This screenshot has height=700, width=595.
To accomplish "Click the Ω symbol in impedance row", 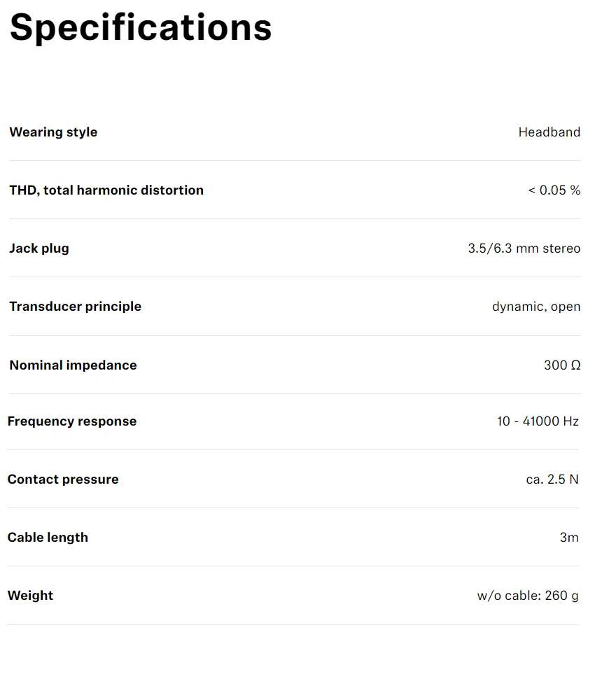I will (576, 365).
